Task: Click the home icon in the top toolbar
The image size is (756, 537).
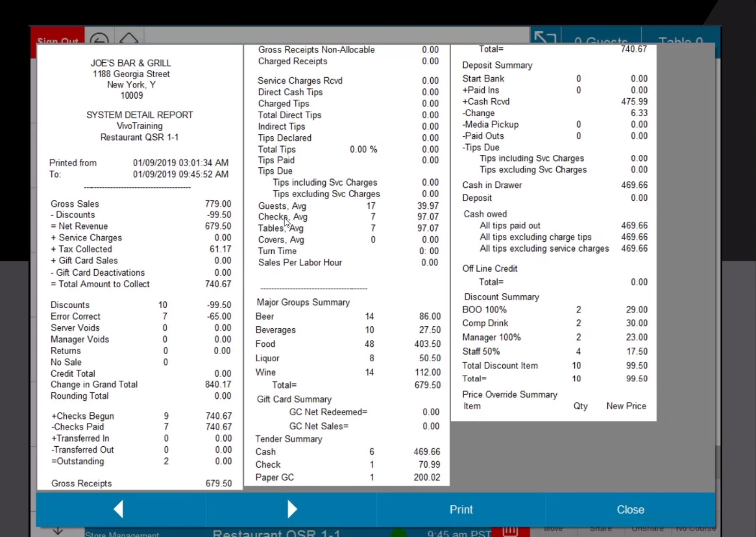Action: pos(128,38)
